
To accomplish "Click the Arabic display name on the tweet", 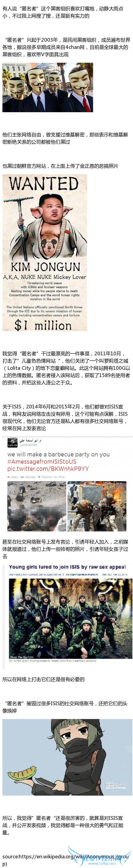I will pyautogui.click(x=31, y=440).
